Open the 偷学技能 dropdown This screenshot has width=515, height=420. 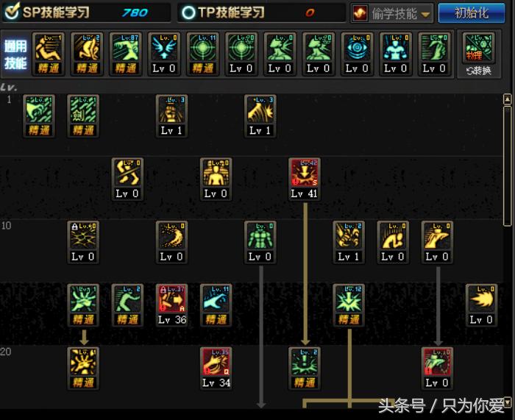click(392, 13)
